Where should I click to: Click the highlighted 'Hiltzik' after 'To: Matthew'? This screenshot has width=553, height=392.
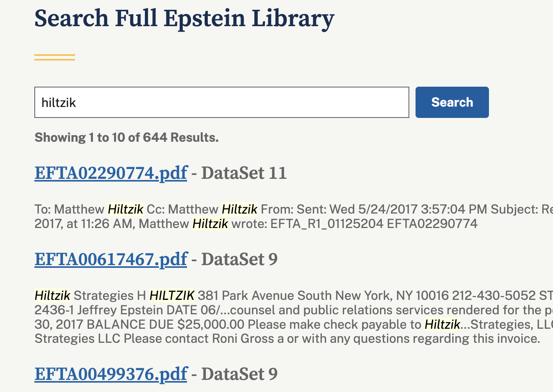click(126, 209)
